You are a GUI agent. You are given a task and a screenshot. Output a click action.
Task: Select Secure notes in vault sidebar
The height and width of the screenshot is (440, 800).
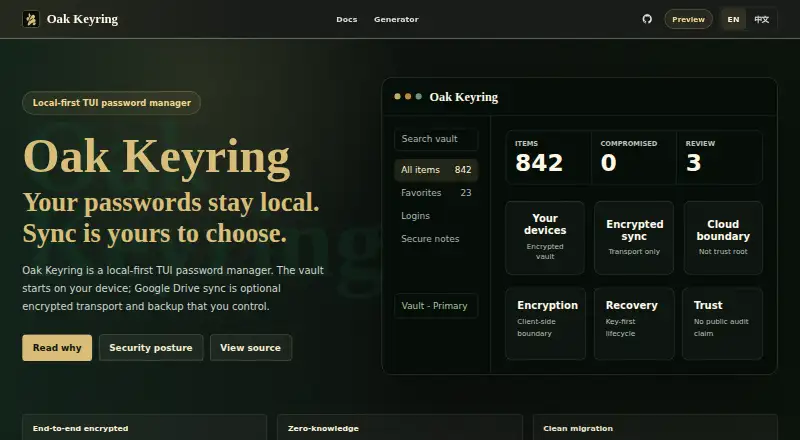(x=436, y=239)
